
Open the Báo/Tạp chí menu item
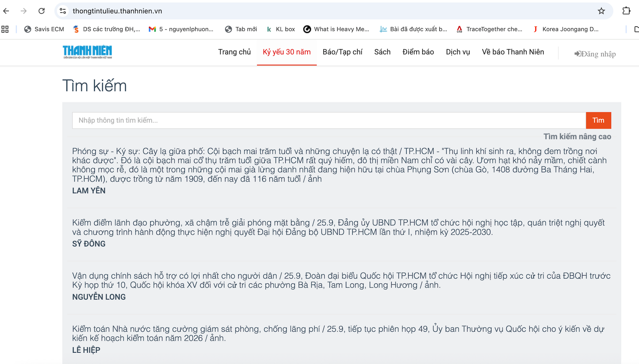click(342, 52)
